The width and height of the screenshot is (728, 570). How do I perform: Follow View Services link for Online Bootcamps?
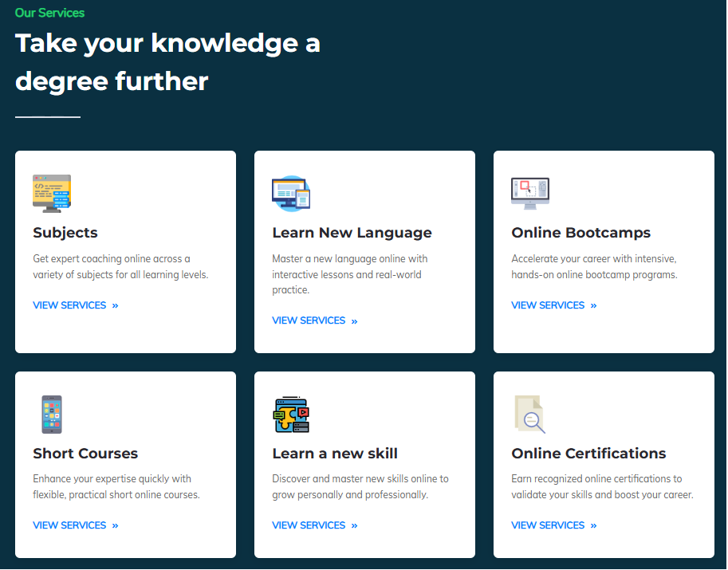click(554, 305)
